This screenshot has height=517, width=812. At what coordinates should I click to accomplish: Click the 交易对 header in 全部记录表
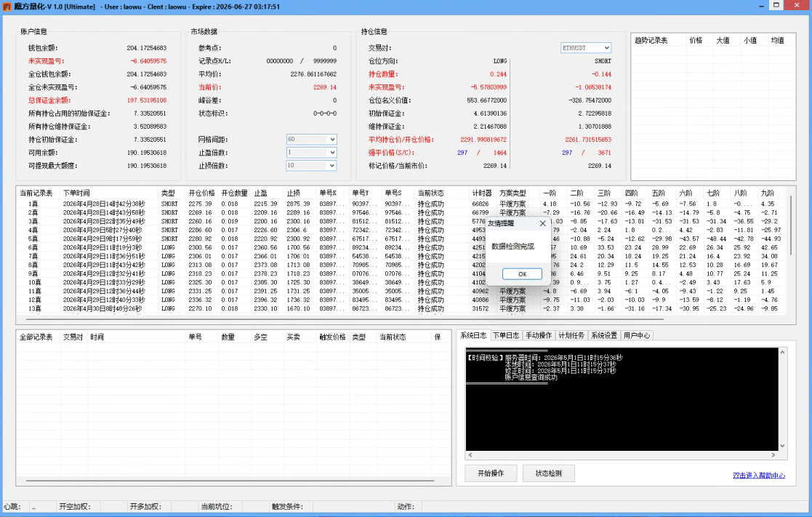point(73,337)
